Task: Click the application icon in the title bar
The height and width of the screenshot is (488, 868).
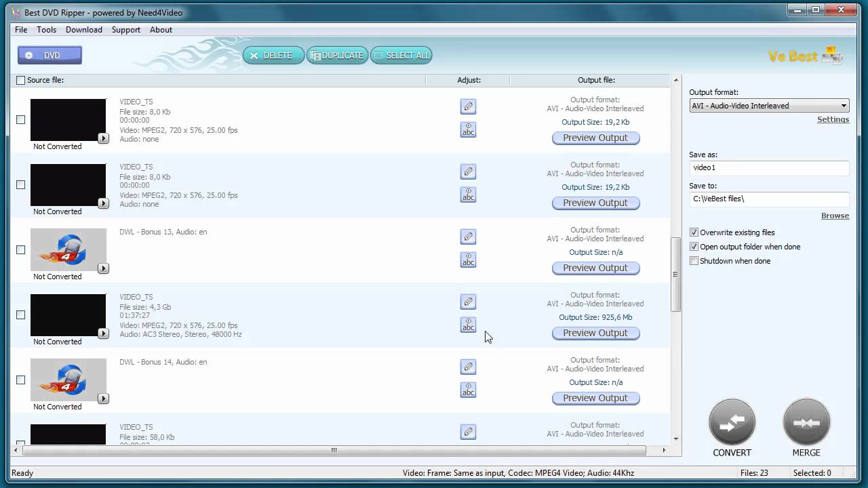Action: point(16,12)
